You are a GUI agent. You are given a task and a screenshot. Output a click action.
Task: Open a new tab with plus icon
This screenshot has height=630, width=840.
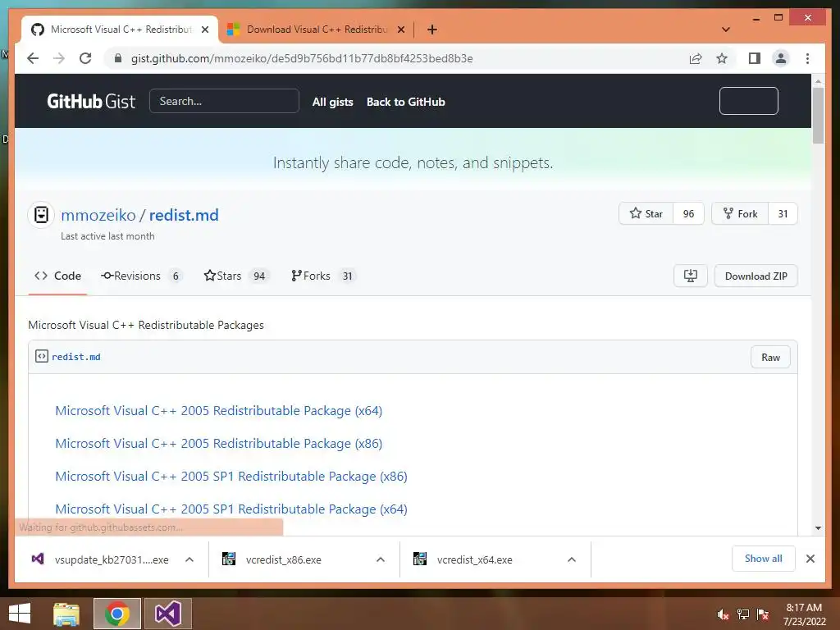(x=432, y=30)
